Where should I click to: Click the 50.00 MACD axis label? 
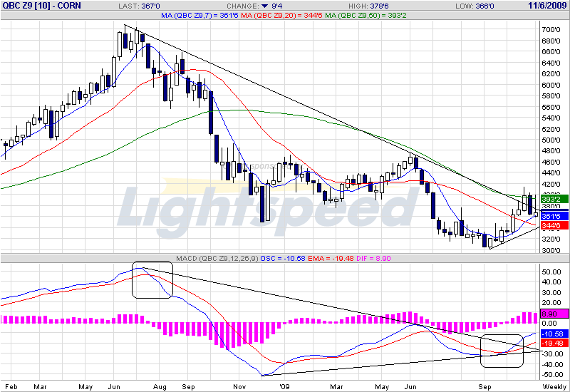(551, 272)
